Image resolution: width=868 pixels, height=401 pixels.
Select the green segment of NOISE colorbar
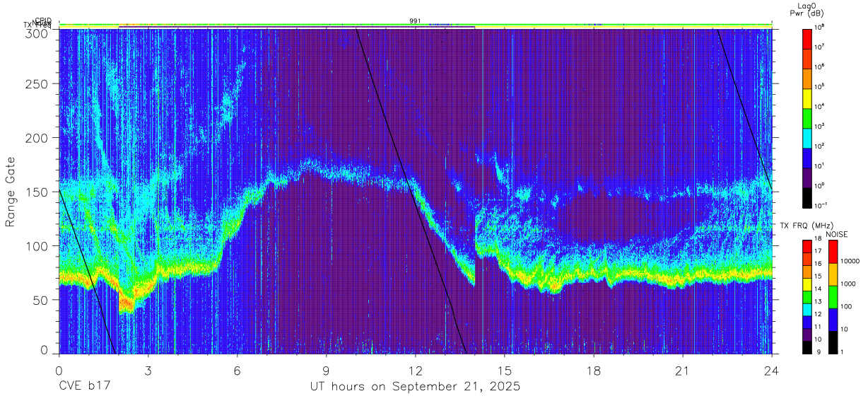pyautogui.click(x=833, y=296)
